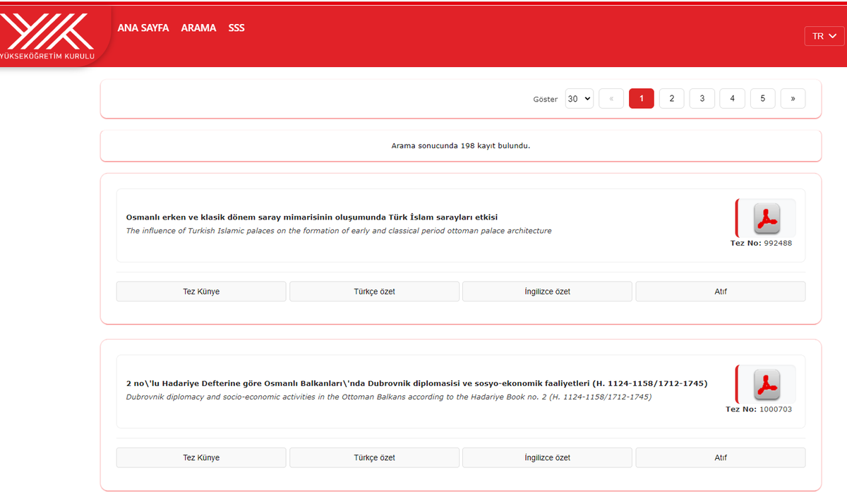
Task: Open the Göster results-per-page dropdown
Action: [579, 99]
